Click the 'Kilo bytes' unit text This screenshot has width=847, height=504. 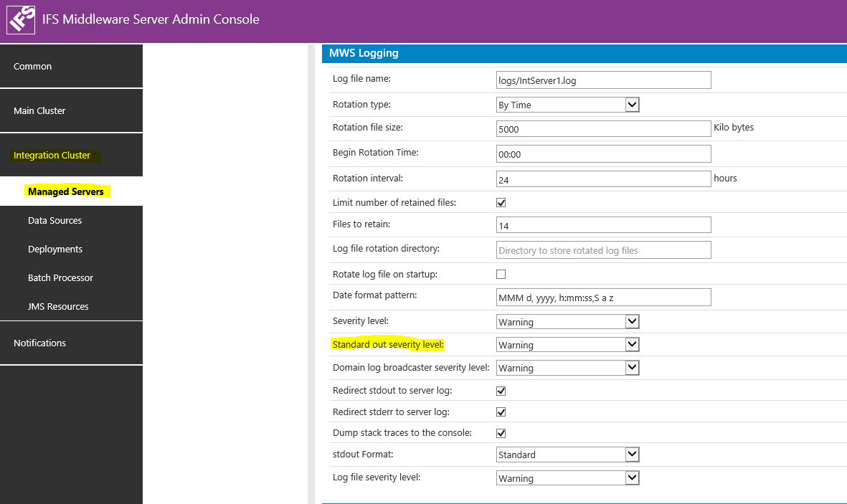click(734, 128)
